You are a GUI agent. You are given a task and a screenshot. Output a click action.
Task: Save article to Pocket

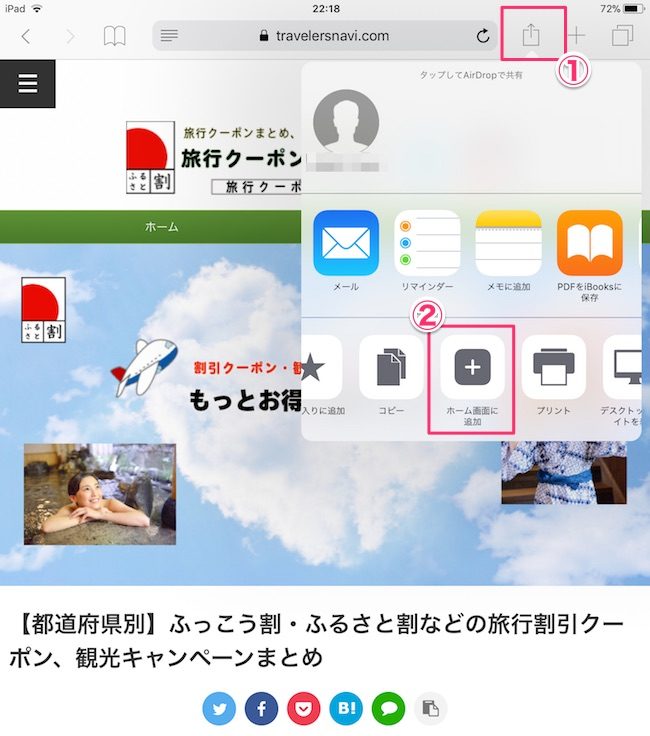coord(304,708)
